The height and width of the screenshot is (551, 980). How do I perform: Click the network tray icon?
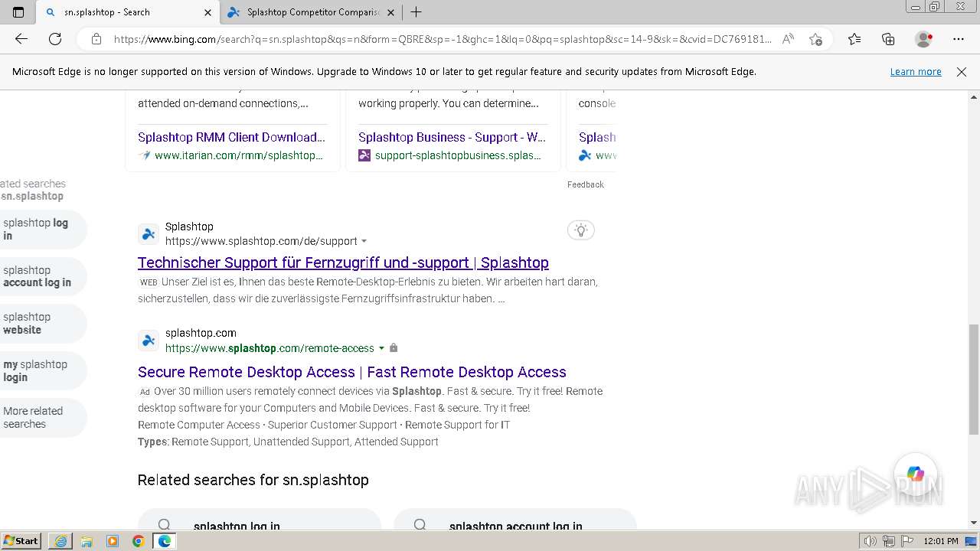pyautogui.click(x=889, y=541)
